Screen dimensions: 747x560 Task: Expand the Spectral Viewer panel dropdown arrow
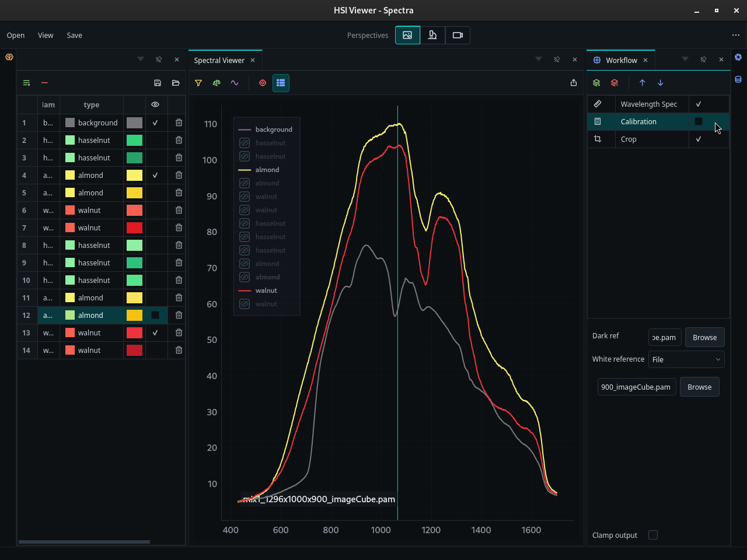(539, 59)
